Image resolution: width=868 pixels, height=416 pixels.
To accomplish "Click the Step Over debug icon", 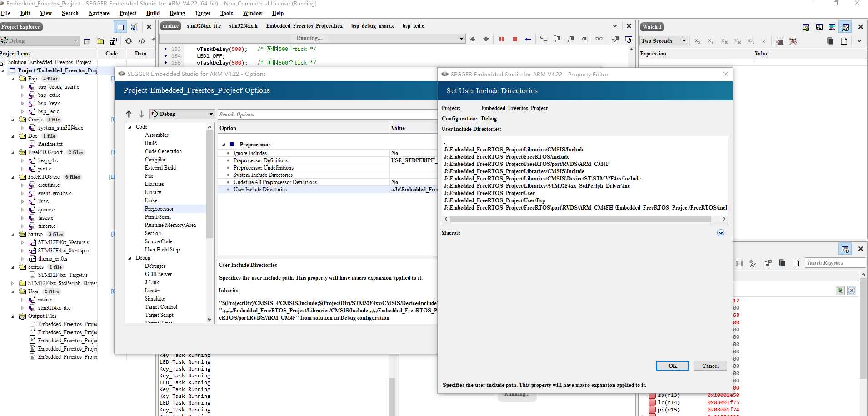I will 557,39.
